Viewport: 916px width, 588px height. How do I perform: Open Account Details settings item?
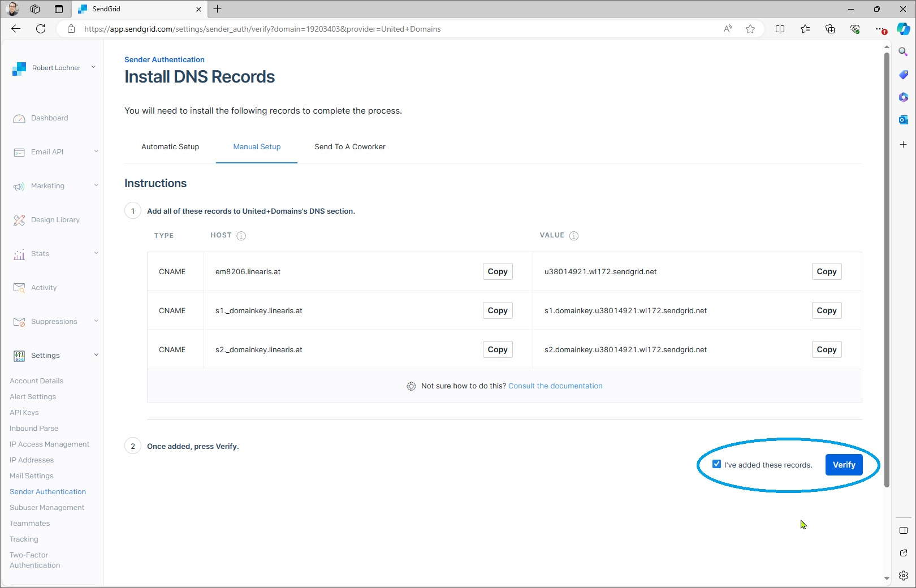pyautogui.click(x=36, y=381)
